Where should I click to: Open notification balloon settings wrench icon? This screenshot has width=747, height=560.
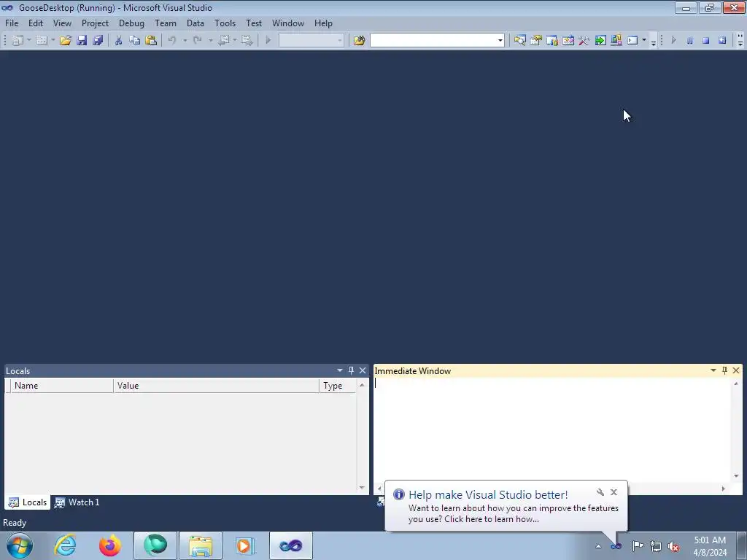[600, 492]
